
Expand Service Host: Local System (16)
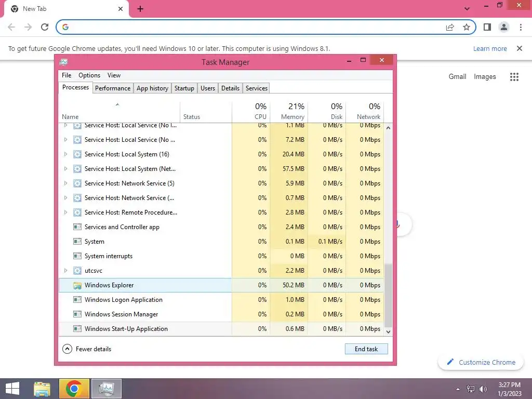65,154
